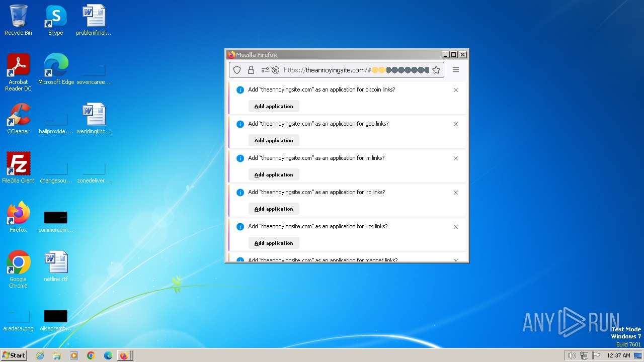Dismiss the ircs links notification
Viewport: 644px width, 362px height.
tap(456, 227)
